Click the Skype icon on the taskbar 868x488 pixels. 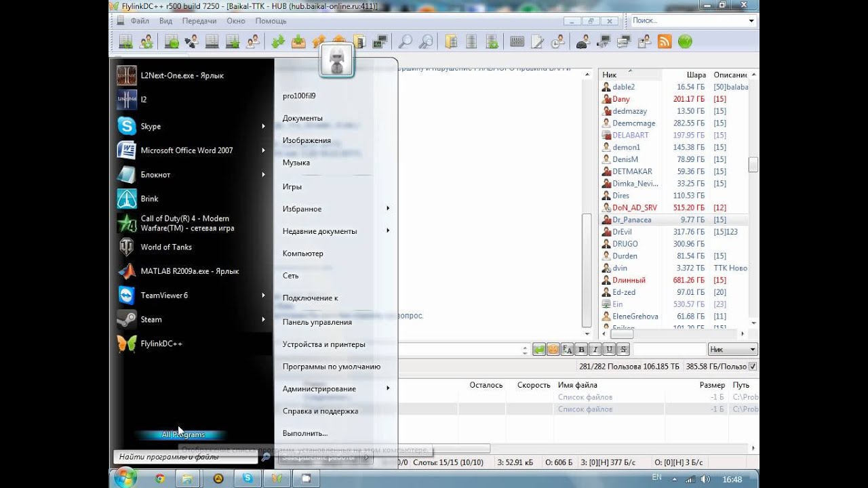248,479
